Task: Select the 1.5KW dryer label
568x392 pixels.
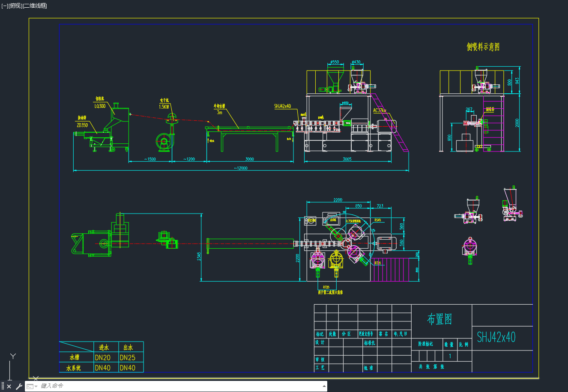Action: [x=164, y=107]
